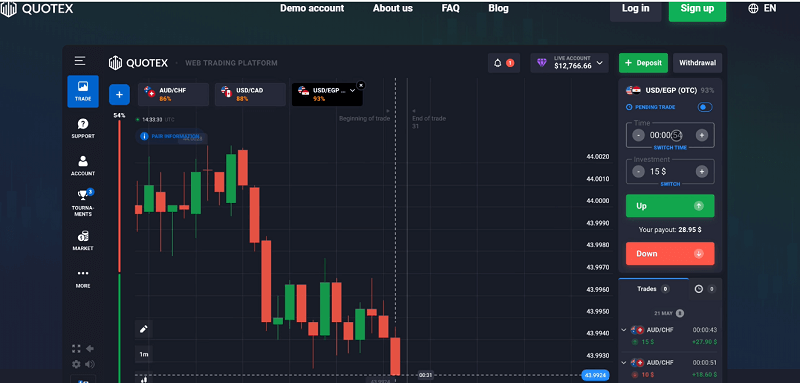Click the Withdrawal button
The width and height of the screenshot is (800, 383).
click(697, 63)
